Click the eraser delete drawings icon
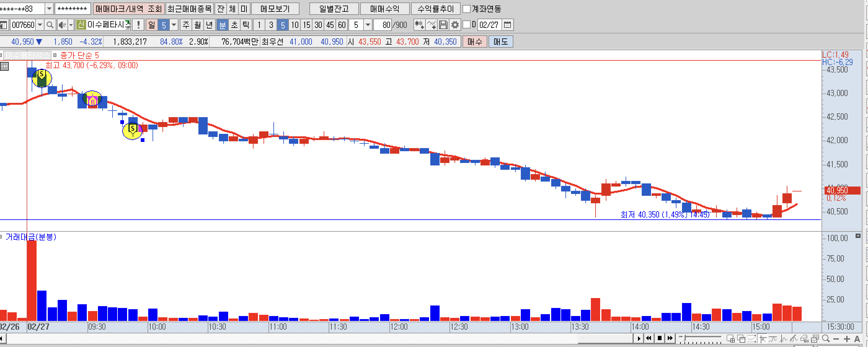 pos(804,339)
